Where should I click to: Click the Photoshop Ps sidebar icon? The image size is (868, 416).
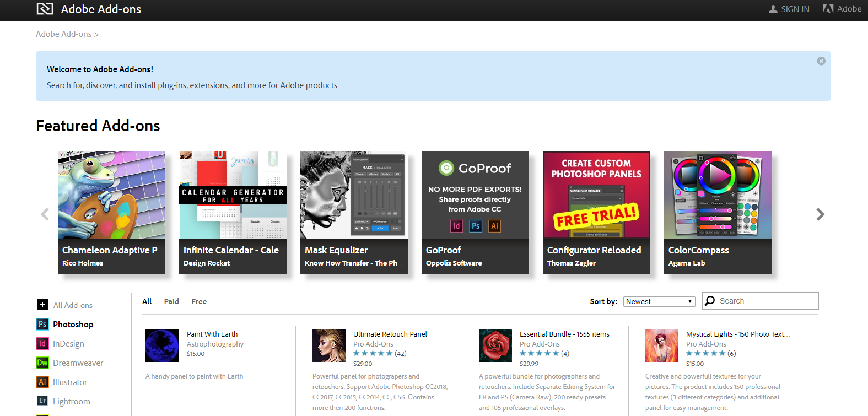42,324
